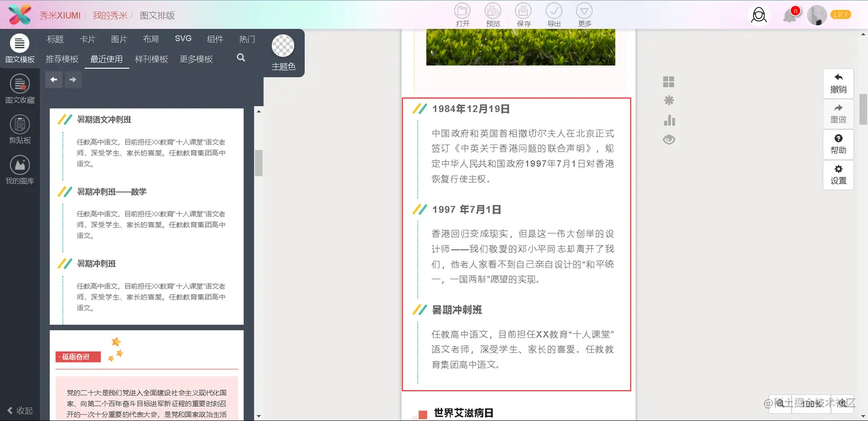This screenshot has width=868, height=421.
Task: Toggle the eye preview icon beside the canvas
Action: 669,139
